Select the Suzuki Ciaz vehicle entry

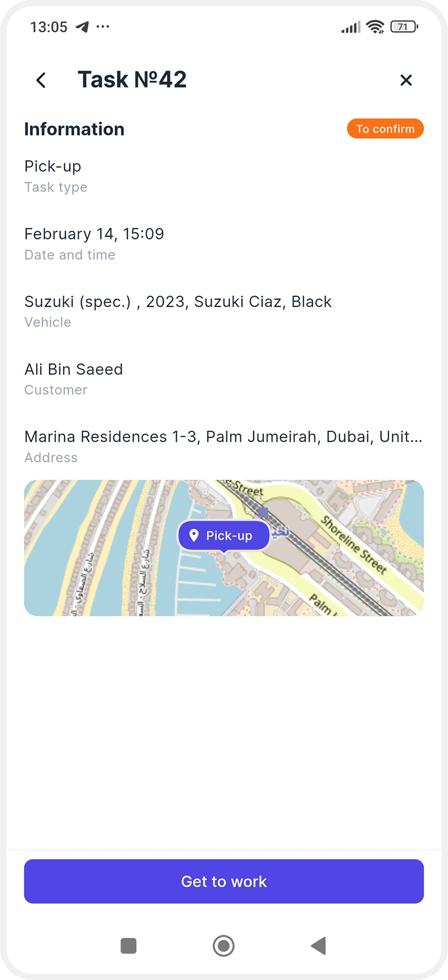tap(178, 302)
